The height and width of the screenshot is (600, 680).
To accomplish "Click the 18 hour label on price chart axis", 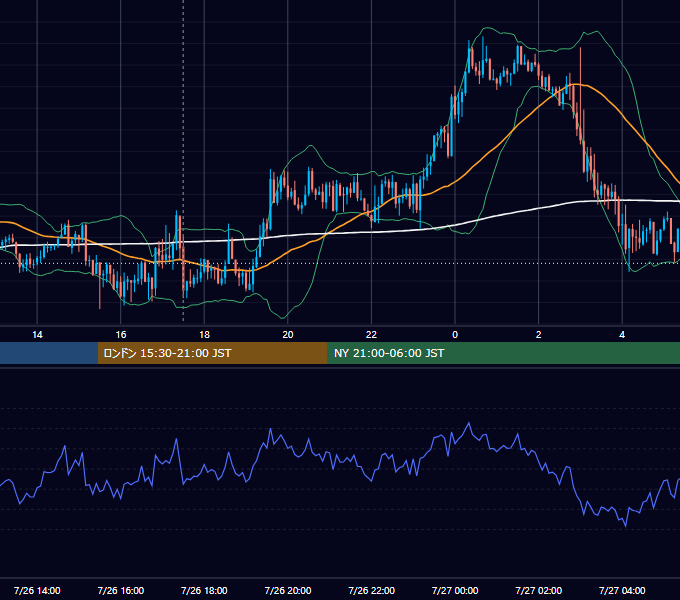I will 204,335.
